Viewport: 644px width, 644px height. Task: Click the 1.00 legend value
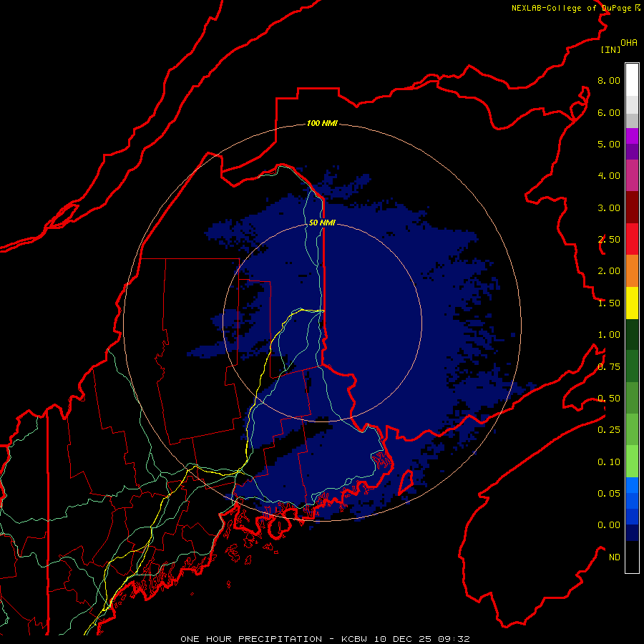coord(609,335)
